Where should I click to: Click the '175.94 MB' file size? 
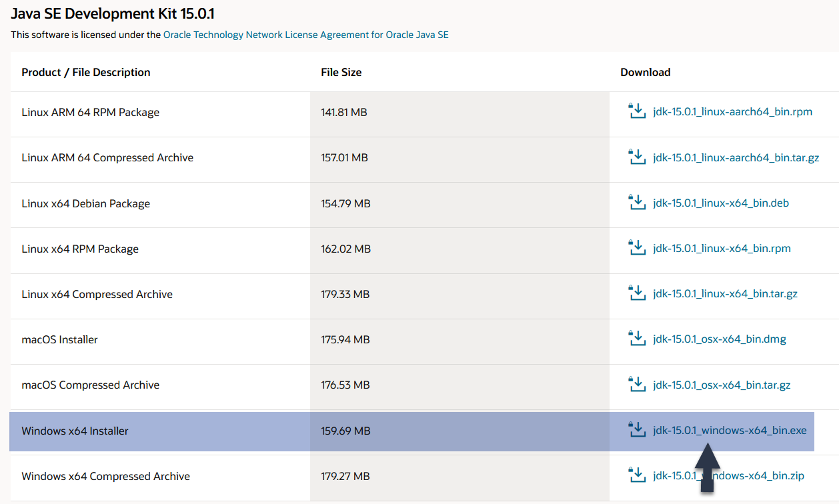click(x=345, y=340)
